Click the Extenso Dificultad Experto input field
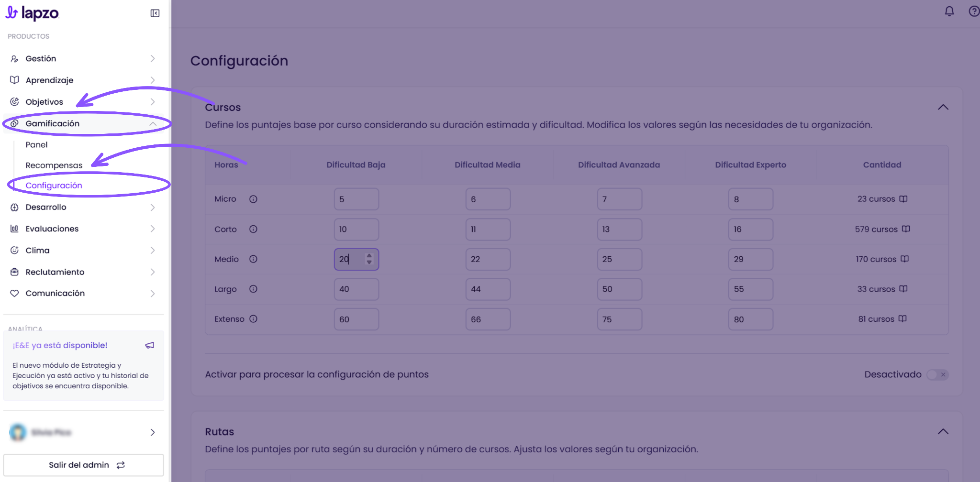This screenshot has width=980, height=482. (x=751, y=319)
